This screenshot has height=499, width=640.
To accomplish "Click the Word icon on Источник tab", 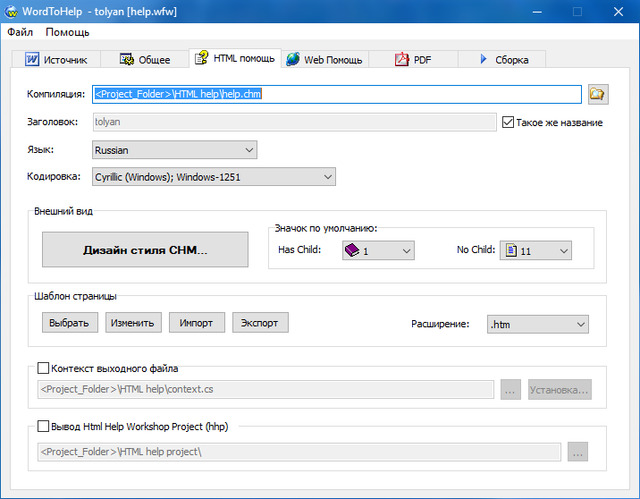I will click(x=31, y=59).
